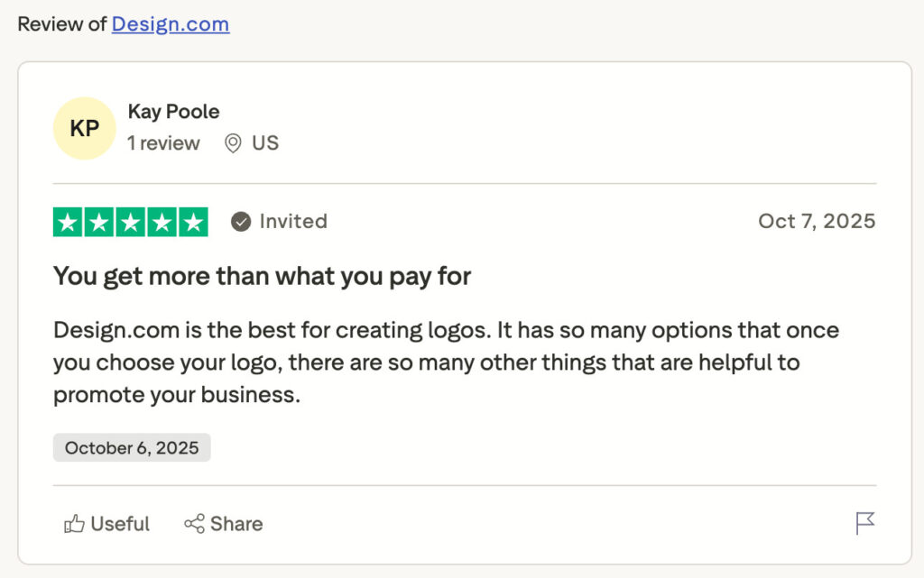Click the KP reviewer avatar
The width and height of the screenshot is (924, 578).
coord(85,128)
